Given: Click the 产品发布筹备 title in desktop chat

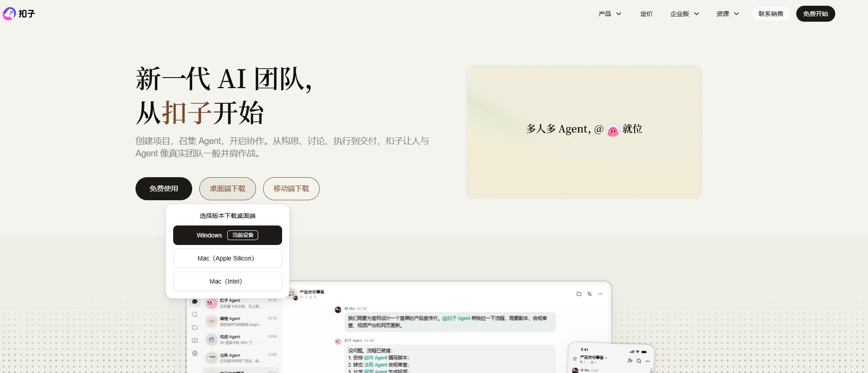Looking at the screenshot, I should (312, 292).
